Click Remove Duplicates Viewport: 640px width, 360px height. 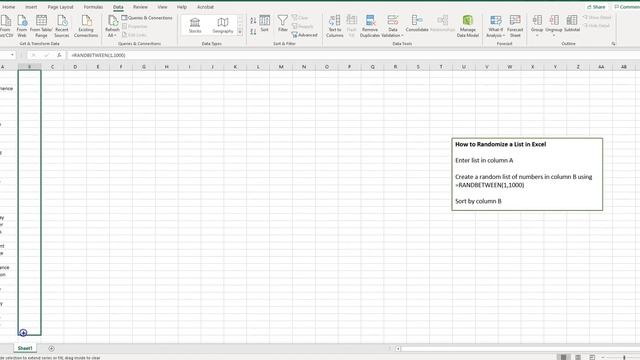(370, 26)
